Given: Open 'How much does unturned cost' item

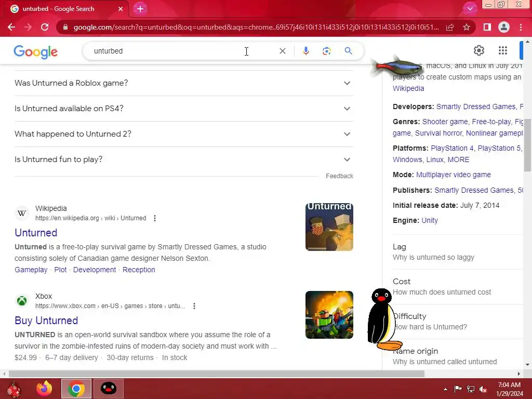Looking at the screenshot, I should 458,287.
